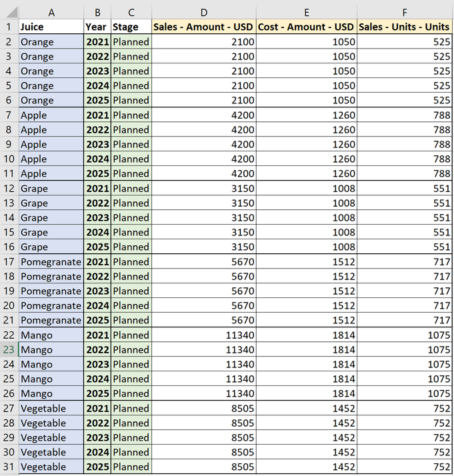Viewport: 454px width, 476px height.
Task: Click the select-all corner triangle
Action: click(x=12, y=13)
